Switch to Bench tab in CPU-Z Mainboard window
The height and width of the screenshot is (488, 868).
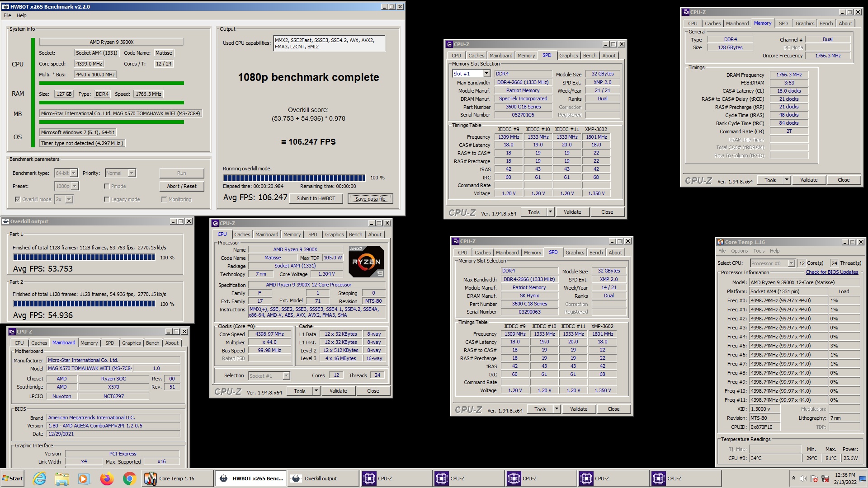click(152, 343)
